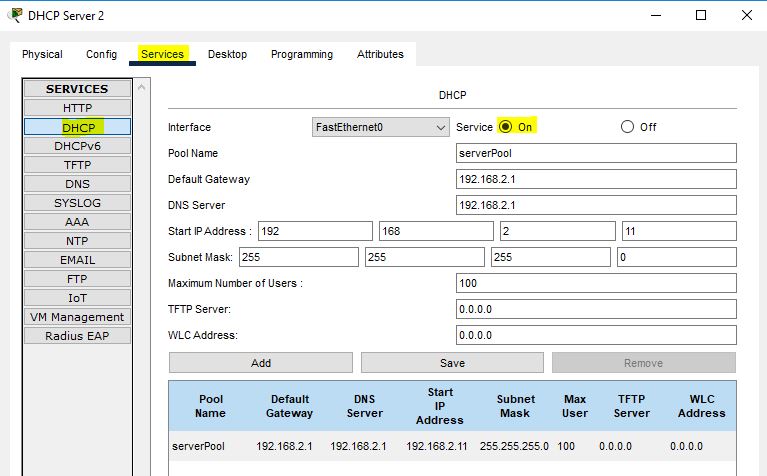Select the Service On radio button
The image size is (767, 476).
(505, 127)
